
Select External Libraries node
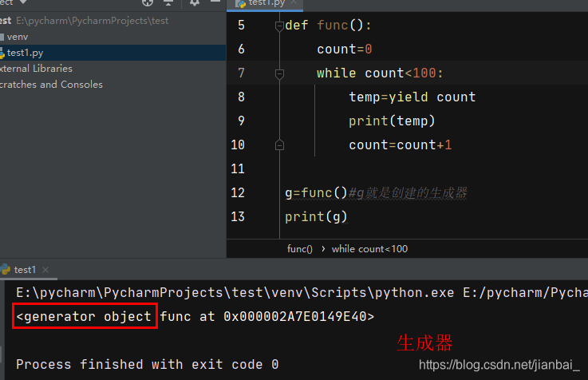point(36,69)
